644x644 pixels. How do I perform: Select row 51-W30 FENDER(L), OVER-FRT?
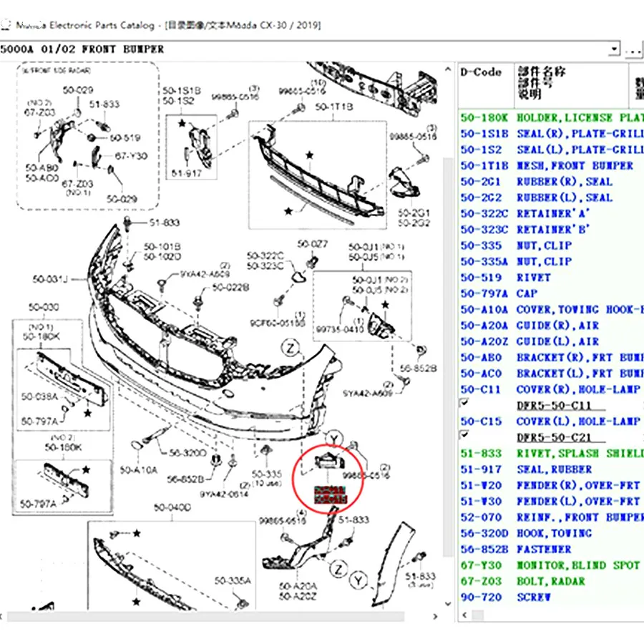[x=551, y=502]
